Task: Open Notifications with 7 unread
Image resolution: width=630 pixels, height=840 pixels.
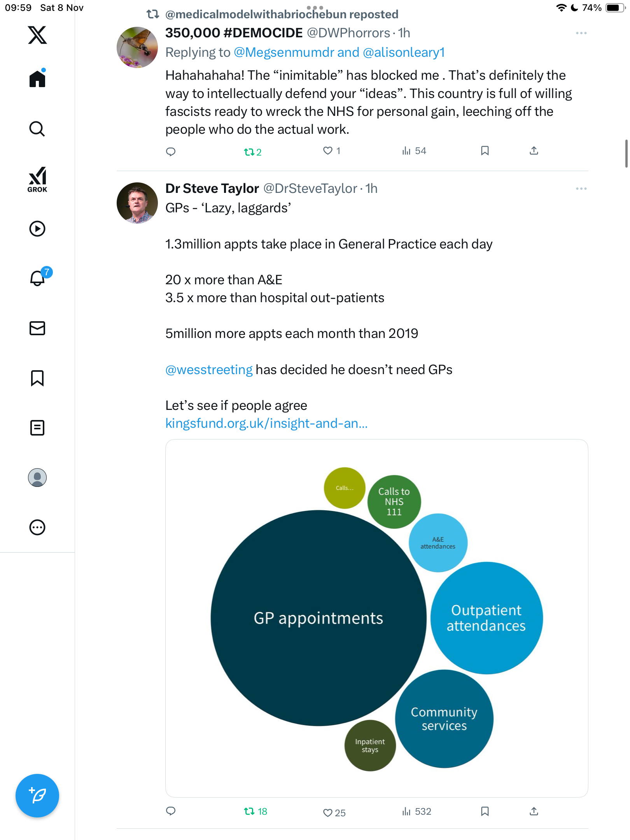Action: pos(38,278)
